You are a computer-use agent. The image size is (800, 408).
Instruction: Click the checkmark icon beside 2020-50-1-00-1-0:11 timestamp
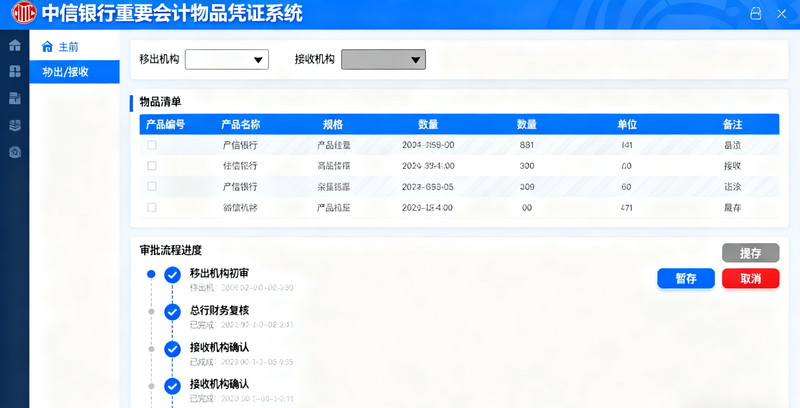[x=172, y=386]
